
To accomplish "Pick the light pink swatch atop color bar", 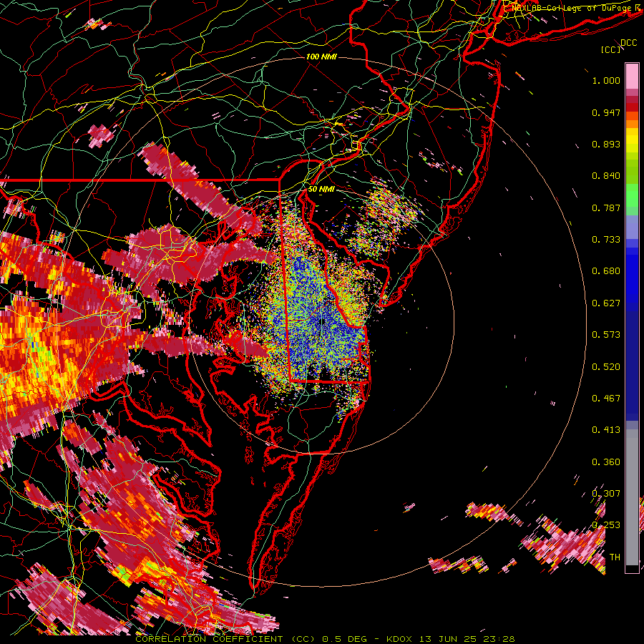I will [632, 76].
